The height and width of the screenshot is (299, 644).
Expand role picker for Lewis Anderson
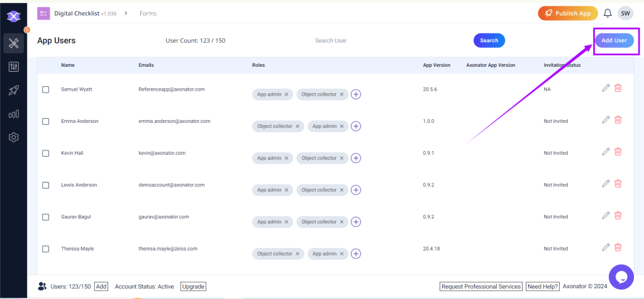pyautogui.click(x=356, y=190)
